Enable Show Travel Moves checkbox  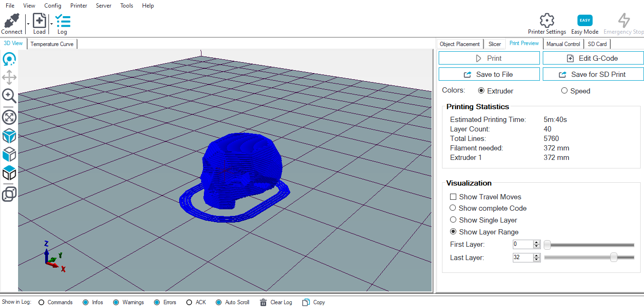[453, 196]
